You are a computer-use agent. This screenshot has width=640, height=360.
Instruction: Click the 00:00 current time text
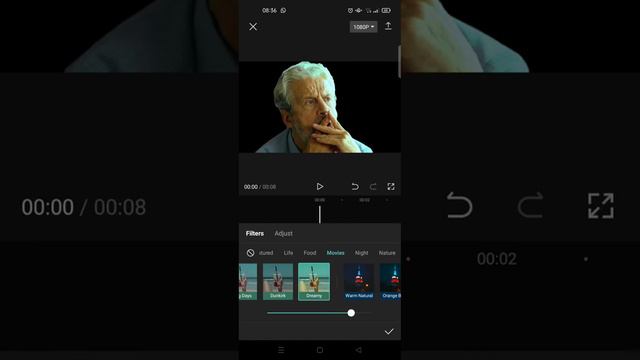(x=251, y=187)
